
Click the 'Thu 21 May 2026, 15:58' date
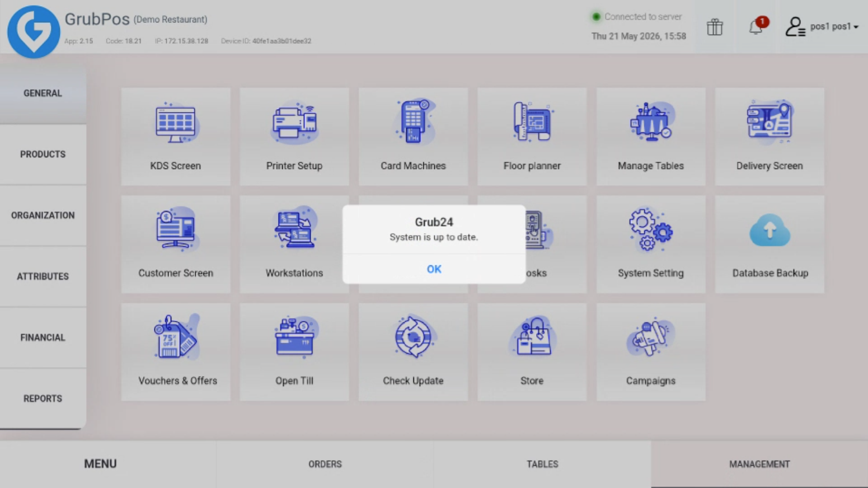(639, 36)
